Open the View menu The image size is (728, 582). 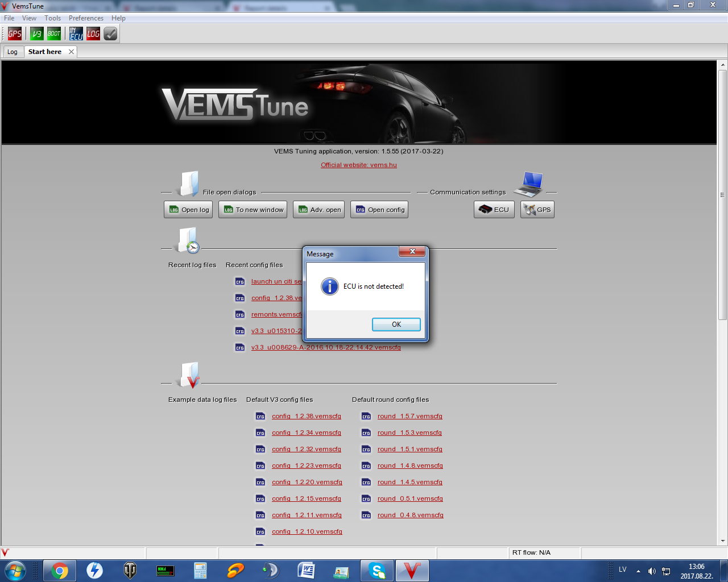pos(29,18)
